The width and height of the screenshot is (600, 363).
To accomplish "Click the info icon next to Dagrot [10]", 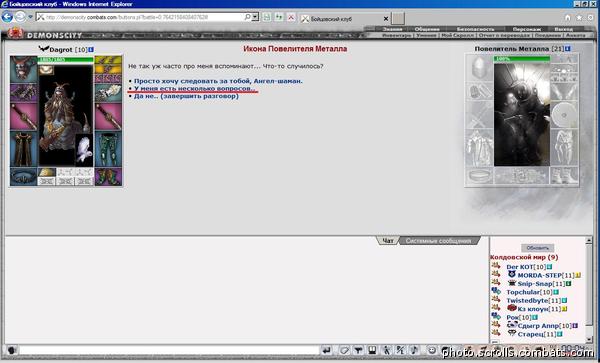I will [91, 50].
